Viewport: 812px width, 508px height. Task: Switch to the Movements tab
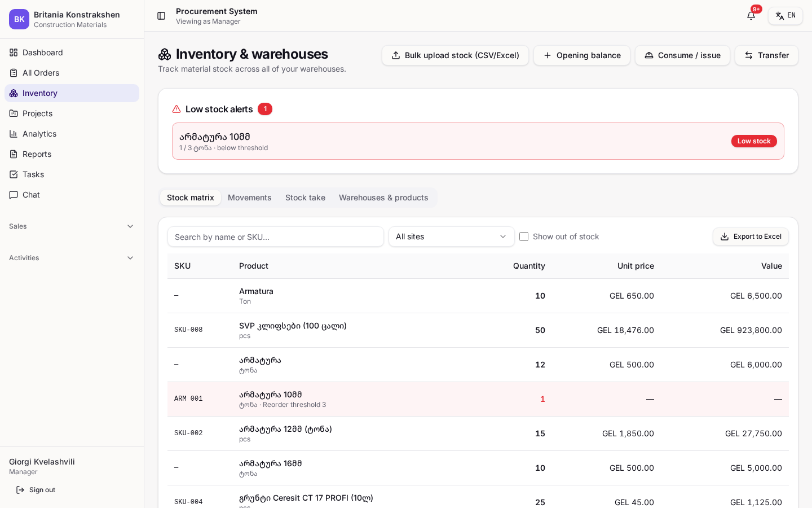pos(250,198)
